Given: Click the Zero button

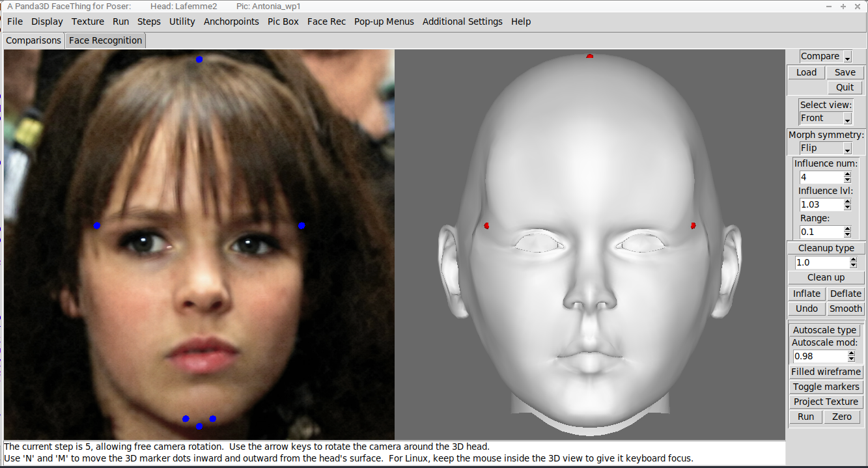Looking at the screenshot, I should (x=842, y=417).
